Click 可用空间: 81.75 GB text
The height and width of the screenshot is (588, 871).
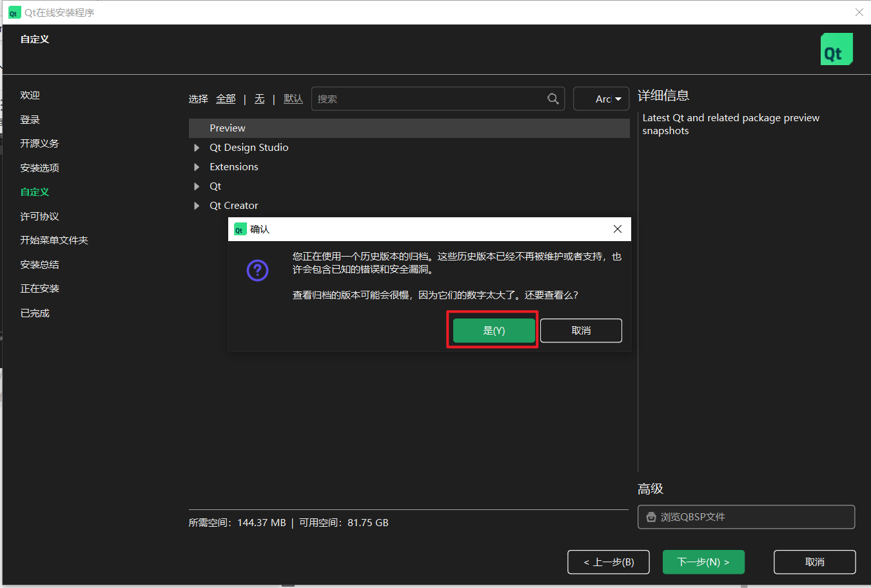(x=344, y=523)
